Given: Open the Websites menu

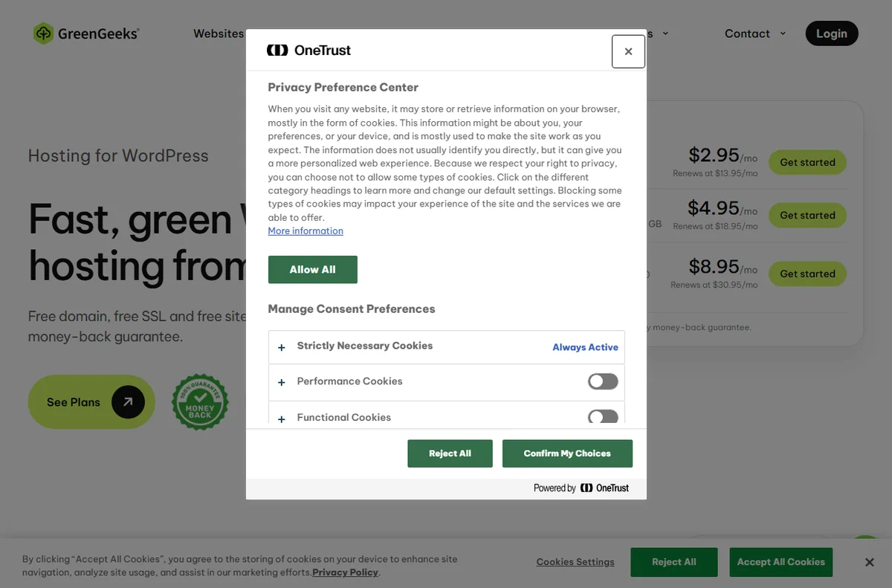Looking at the screenshot, I should tap(219, 33).
